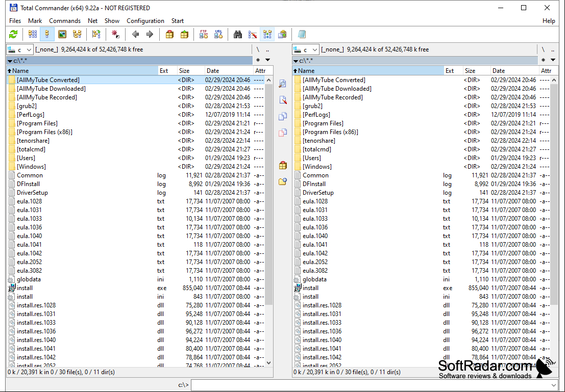
Task: Show the directory tree view icon
Action: point(77,34)
